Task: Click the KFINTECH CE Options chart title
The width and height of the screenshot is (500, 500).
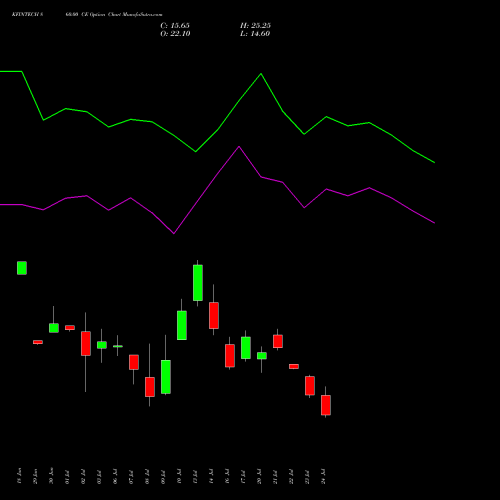Action: tap(87, 15)
